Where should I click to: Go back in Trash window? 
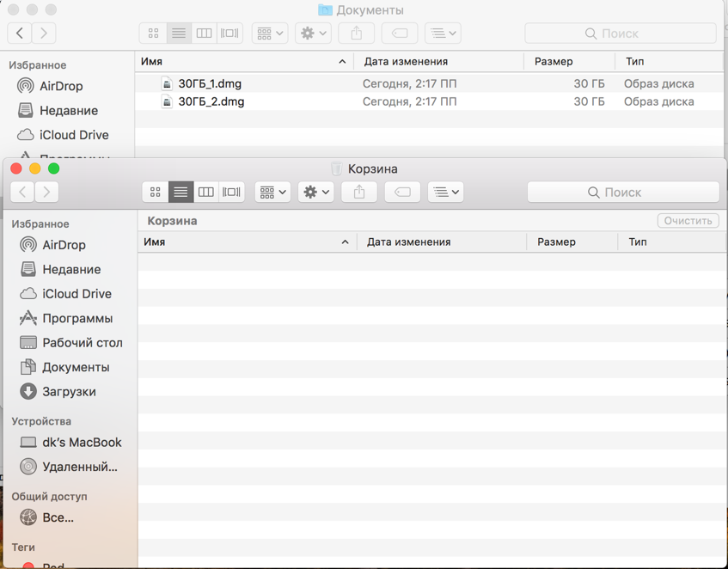[22, 193]
